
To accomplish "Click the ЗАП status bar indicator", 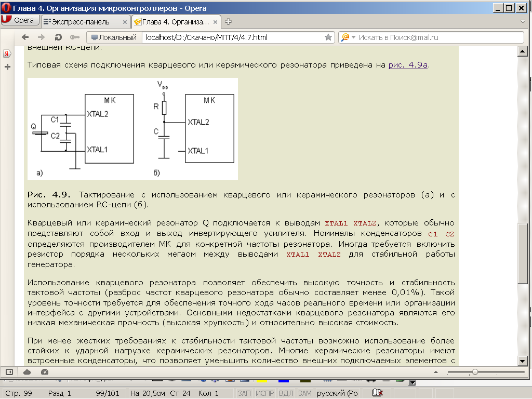I will (244, 393).
